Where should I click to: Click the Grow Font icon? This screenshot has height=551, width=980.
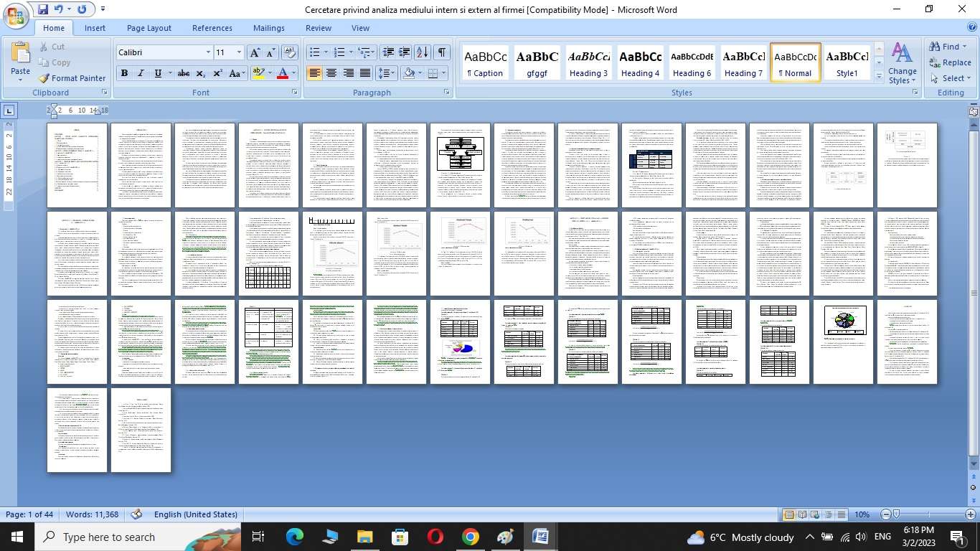click(255, 52)
